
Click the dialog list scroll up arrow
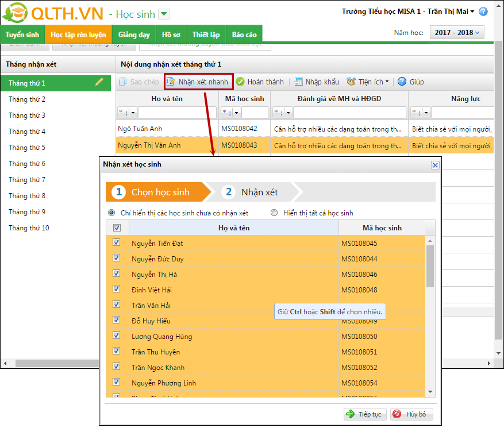[x=430, y=241]
